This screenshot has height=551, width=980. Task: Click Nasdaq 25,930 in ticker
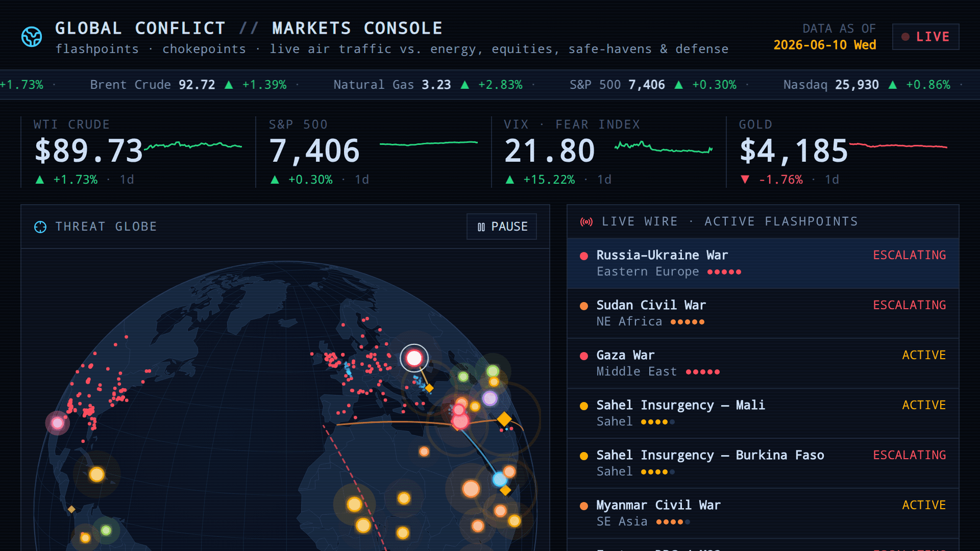[867, 85]
